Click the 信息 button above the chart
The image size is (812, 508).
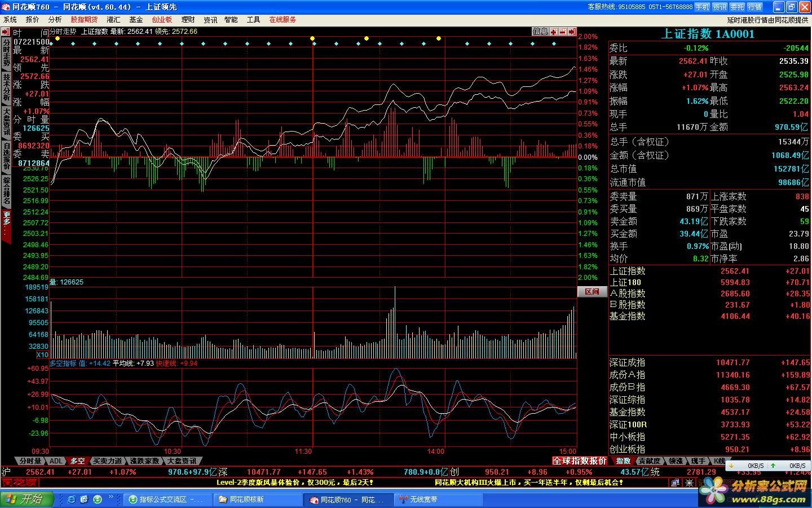pyautogui.click(x=540, y=32)
